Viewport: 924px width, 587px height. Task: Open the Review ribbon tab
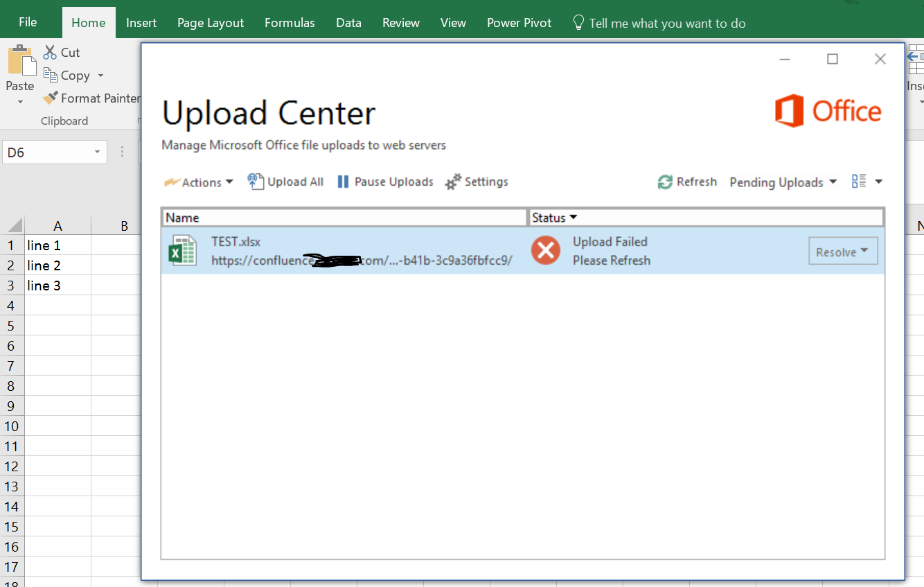click(401, 23)
